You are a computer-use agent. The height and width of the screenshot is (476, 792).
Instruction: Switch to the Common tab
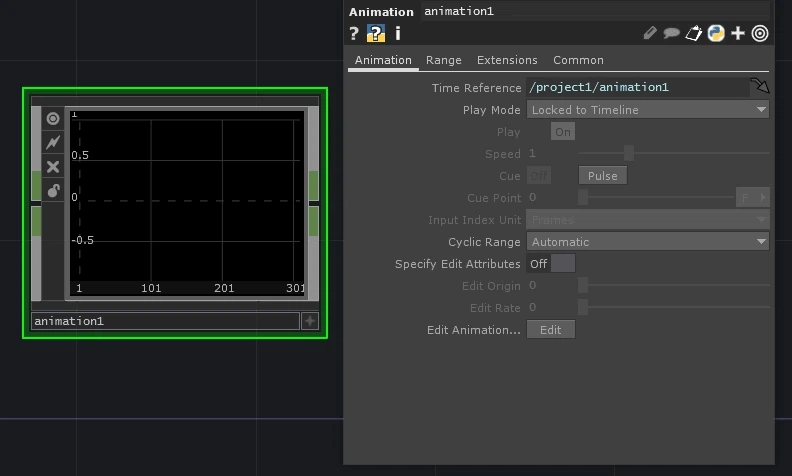pyautogui.click(x=578, y=60)
